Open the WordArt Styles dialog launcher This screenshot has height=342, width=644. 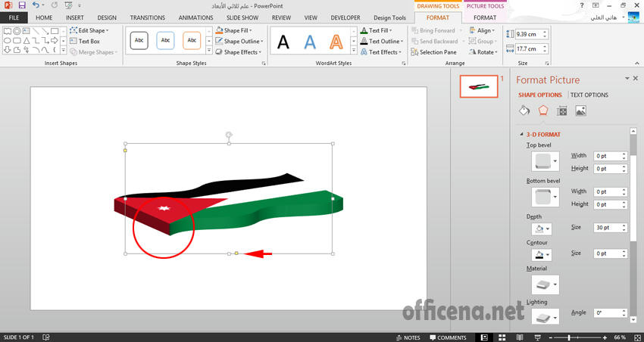pos(404,64)
